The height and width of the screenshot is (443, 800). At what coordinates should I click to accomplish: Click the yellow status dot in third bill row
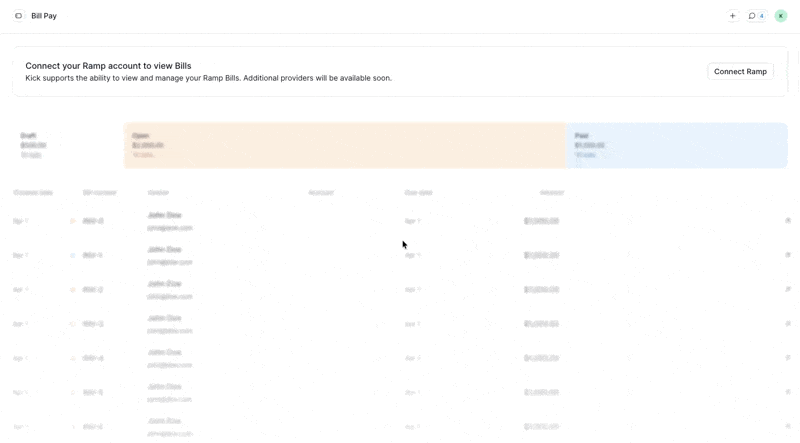tap(73, 290)
